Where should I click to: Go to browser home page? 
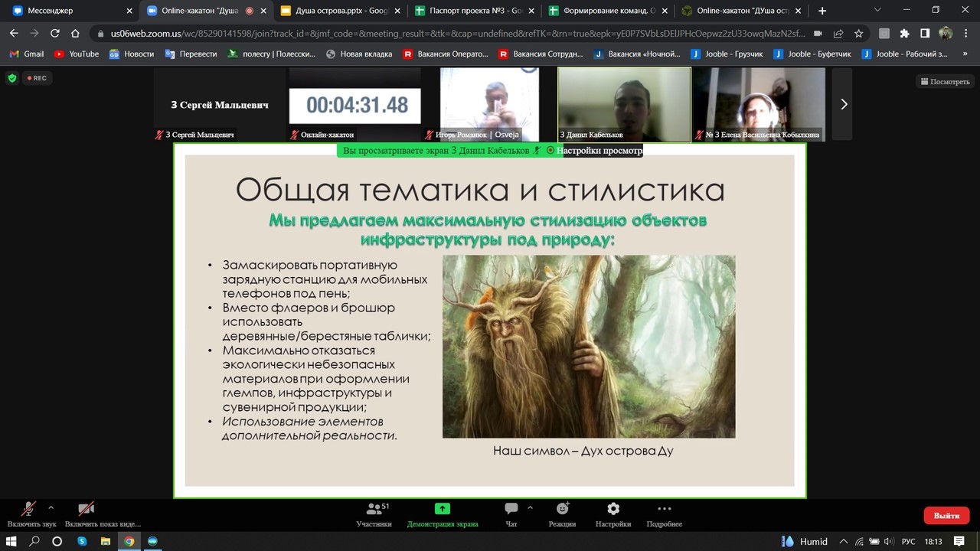point(75,34)
